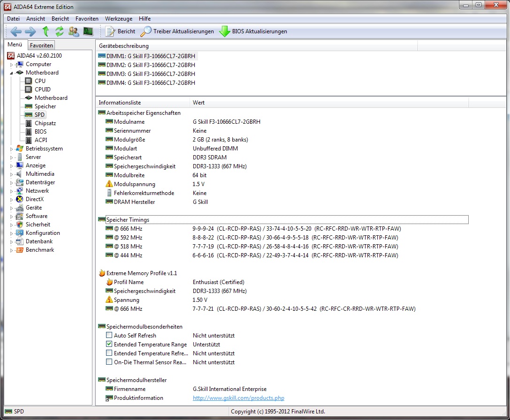Open BIOS Aktualisierungen from toolbar
This screenshot has height=420, width=510.
253,31
